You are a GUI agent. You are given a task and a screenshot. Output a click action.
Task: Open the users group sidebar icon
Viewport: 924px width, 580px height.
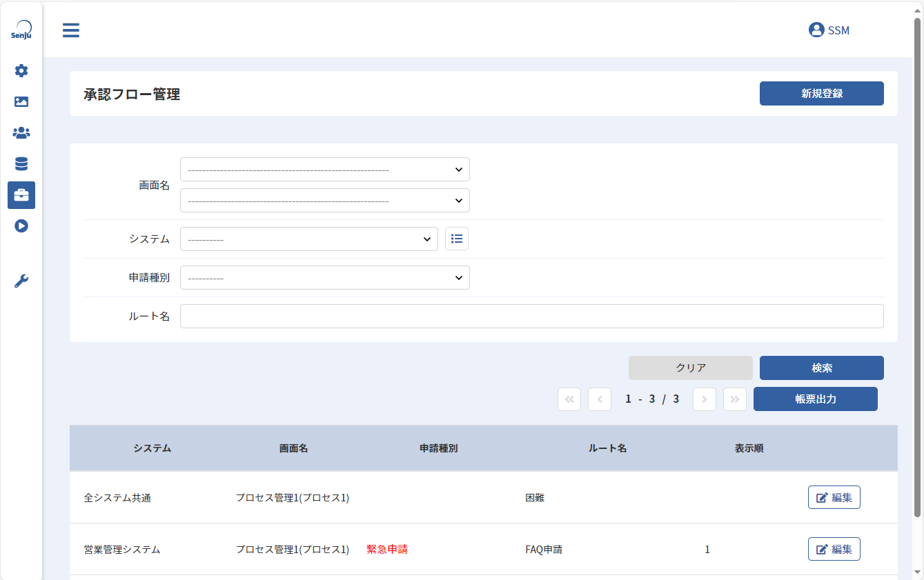point(21,132)
